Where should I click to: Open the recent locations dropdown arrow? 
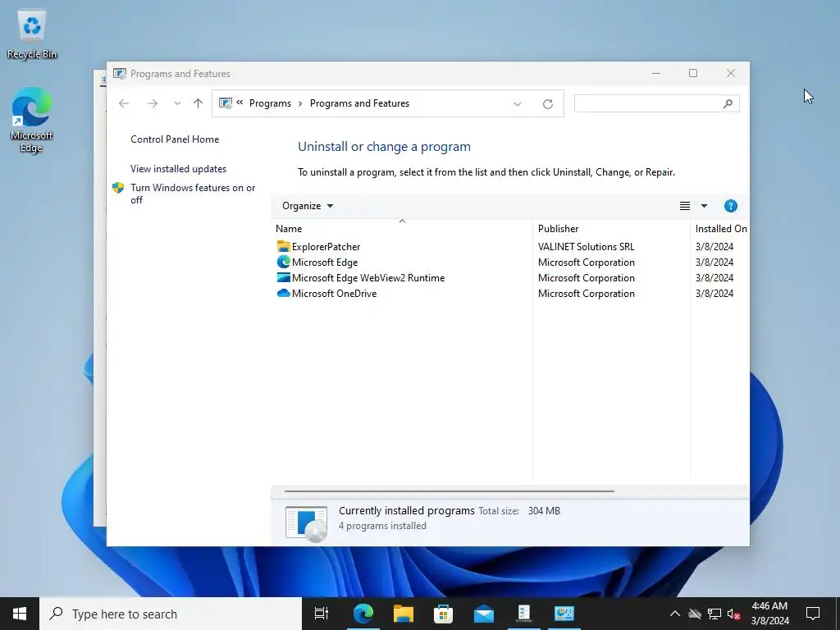tap(177, 103)
